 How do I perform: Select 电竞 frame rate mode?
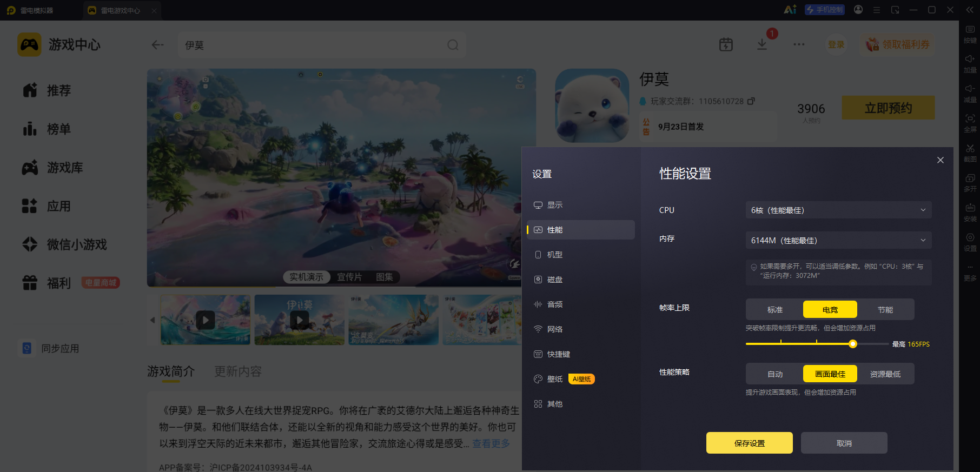click(830, 310)
